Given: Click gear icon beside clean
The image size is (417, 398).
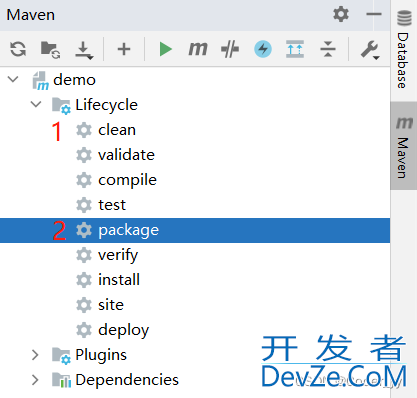Looking at the screenshot, I should coord(84,130).
